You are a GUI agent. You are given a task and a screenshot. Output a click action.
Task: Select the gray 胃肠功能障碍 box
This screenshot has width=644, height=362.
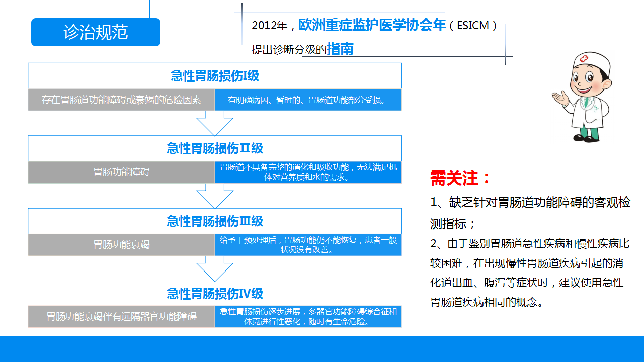(x=121, y=172)
